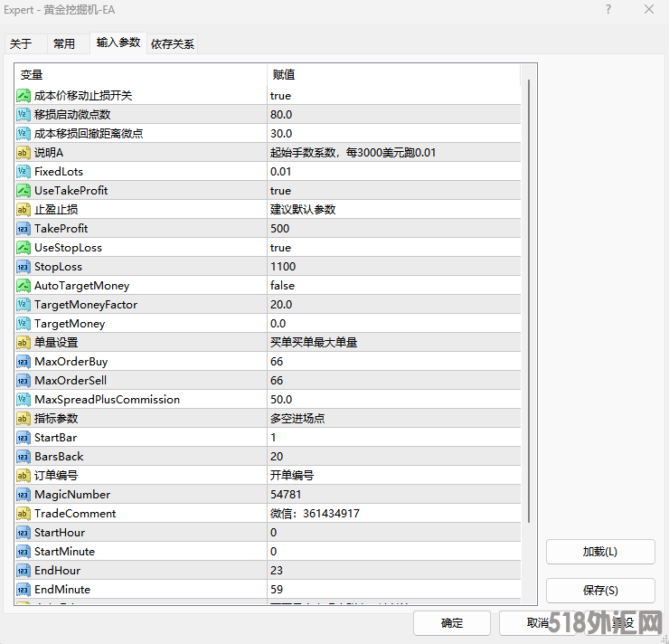669x644 pixels.
Task: Click the string icon beside 说明A
Action: 23,152
